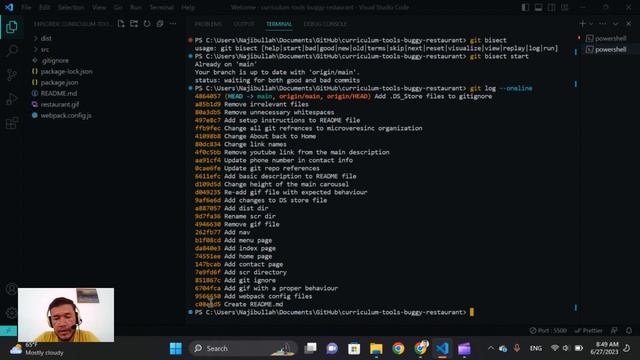Open the Extensions view
Image resolution: width=640 pixels, height=360 pixels.
[x=11, y=123]
